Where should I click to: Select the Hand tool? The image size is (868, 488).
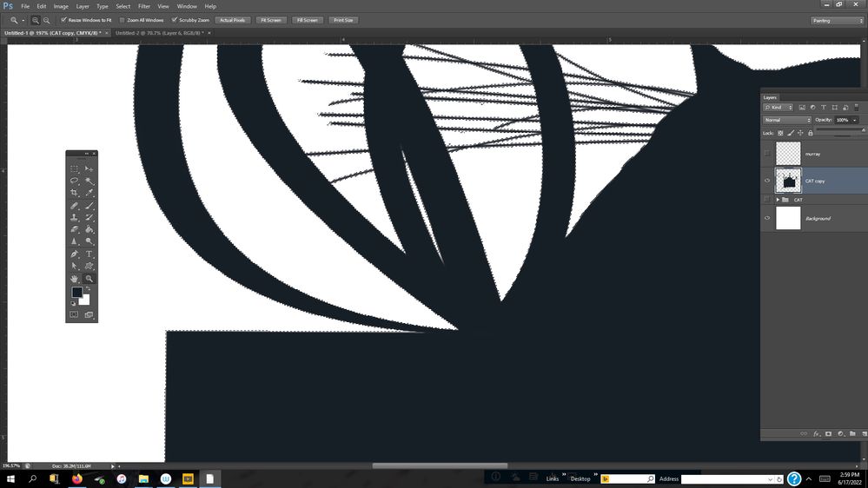click(74, 279)
